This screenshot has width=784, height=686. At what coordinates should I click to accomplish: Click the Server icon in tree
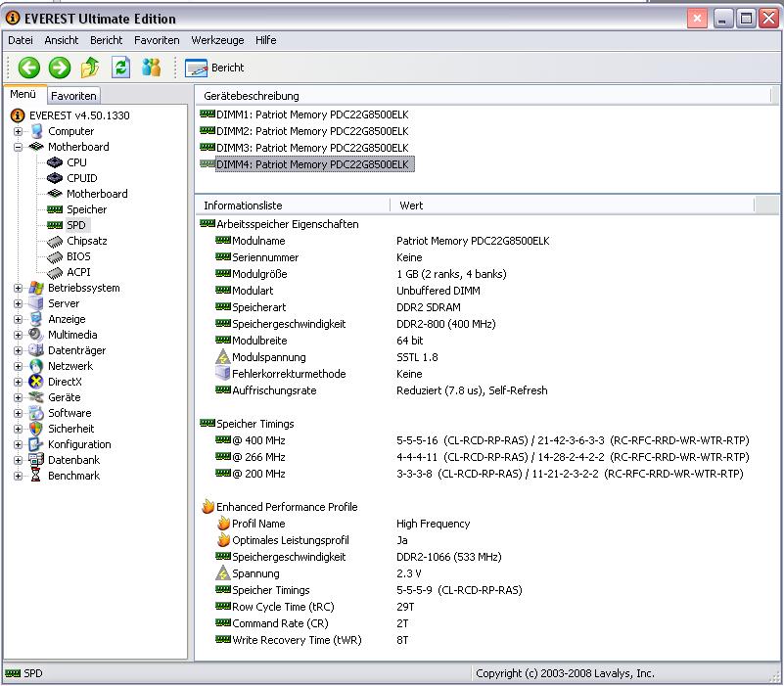point(36,303)
